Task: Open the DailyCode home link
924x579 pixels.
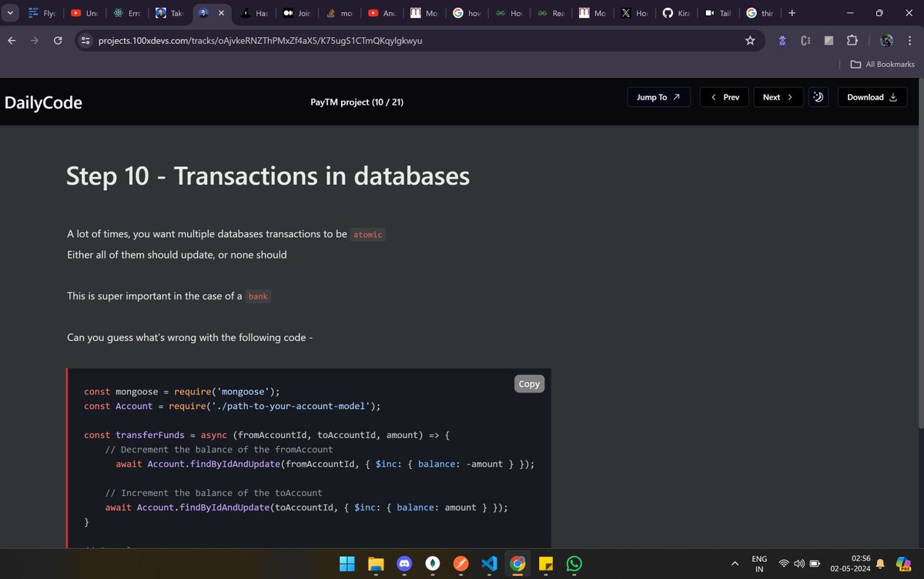Action: point(44,102)
